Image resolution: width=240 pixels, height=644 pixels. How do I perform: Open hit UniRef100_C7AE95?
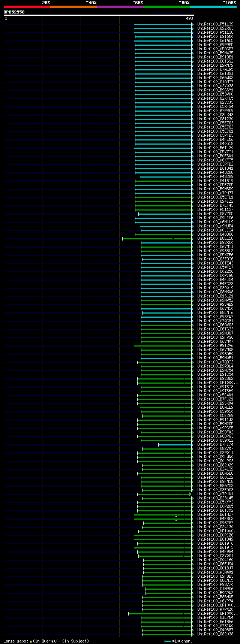[x=215, y=69]
